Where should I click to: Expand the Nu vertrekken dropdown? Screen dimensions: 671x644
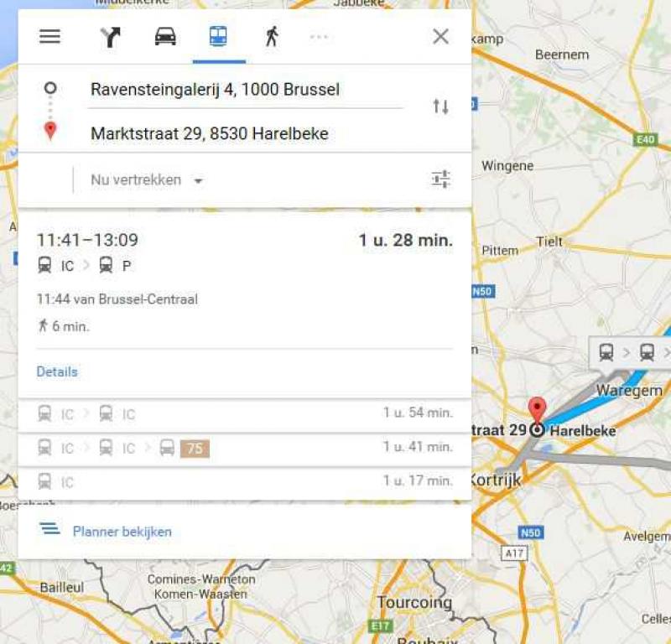coord(146,180)
